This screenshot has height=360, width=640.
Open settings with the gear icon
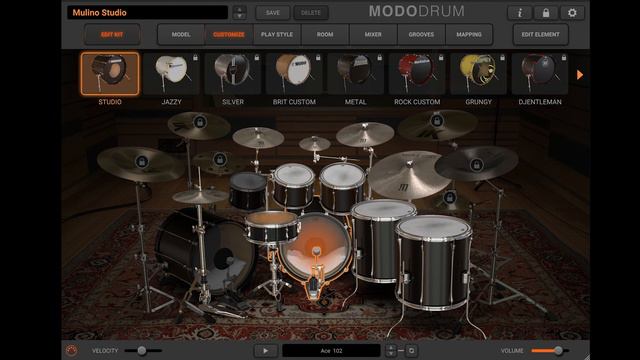click(572, 13)
